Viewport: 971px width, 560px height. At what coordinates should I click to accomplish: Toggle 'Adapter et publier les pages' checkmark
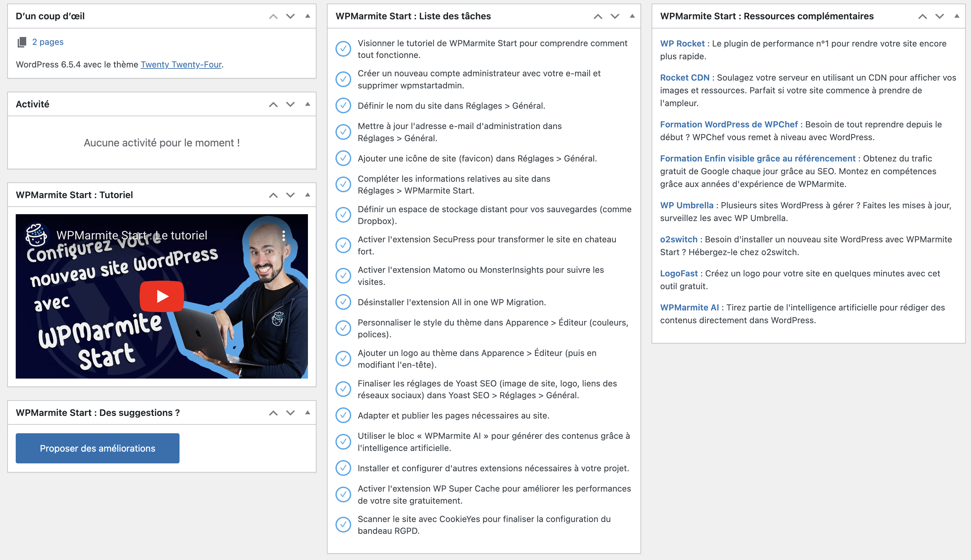coord(343,415)
